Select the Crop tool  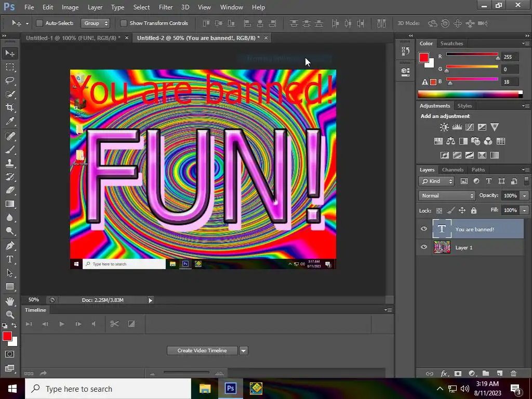10,108
